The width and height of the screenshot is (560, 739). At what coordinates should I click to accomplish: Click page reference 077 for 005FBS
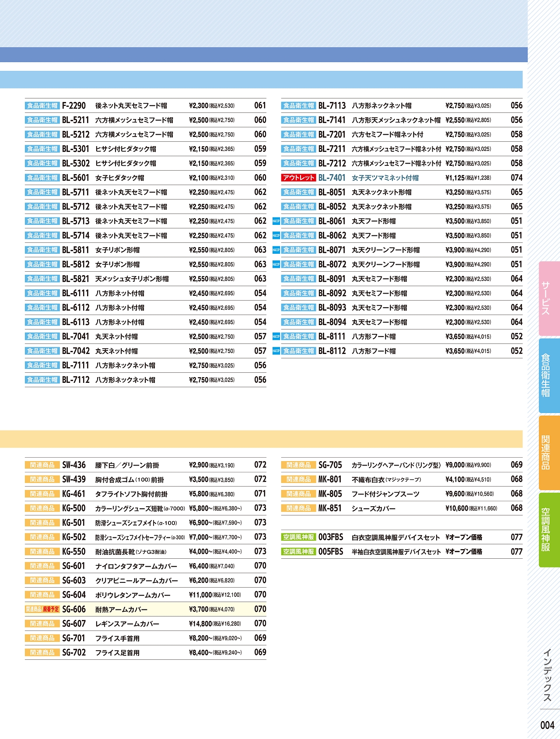click(x=516, y=552)
